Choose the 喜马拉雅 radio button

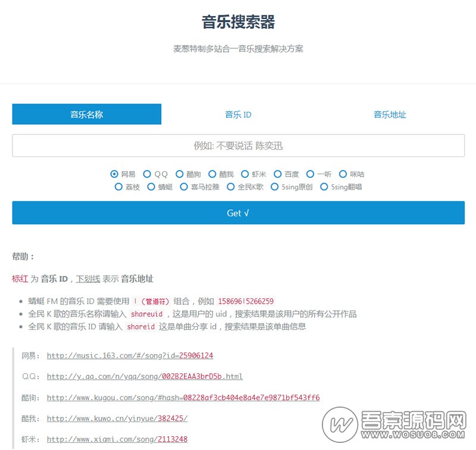tap(184, 187)
